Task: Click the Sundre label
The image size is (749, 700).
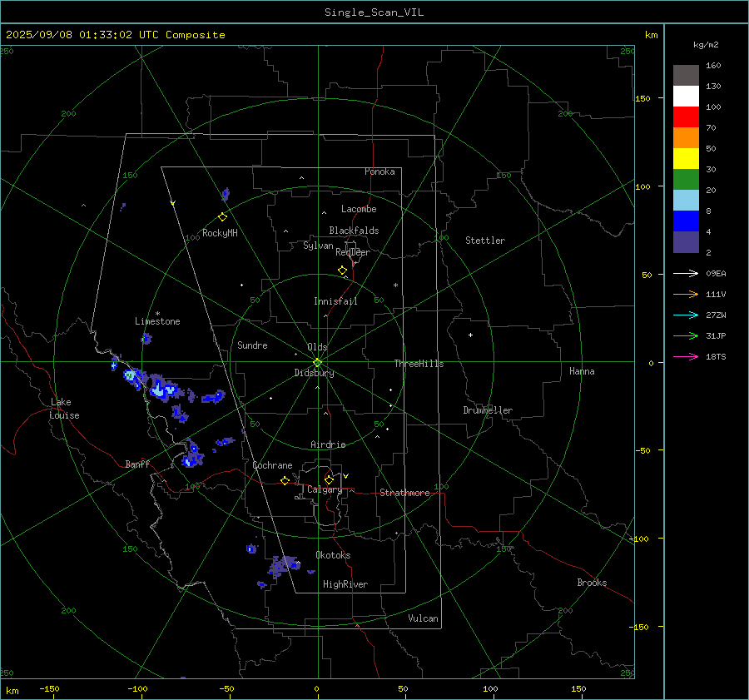Action: pos(252,345)
